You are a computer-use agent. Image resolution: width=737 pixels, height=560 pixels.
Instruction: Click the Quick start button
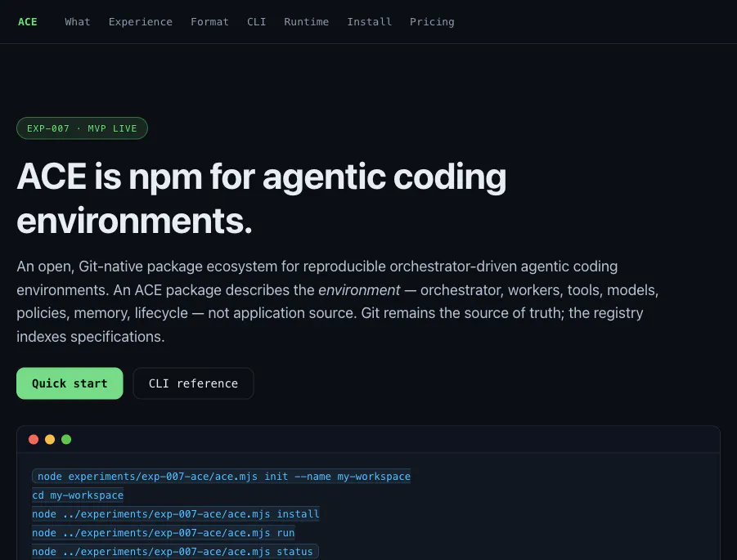[x=70, y=383]
